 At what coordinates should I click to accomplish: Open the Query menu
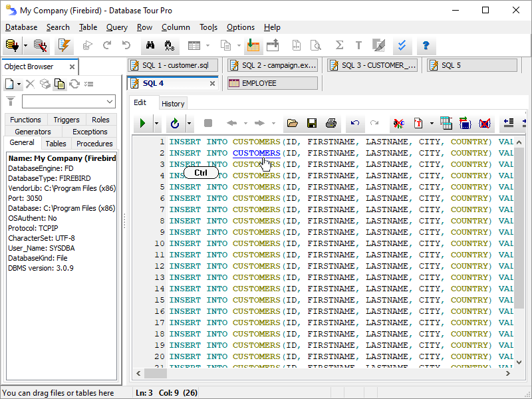tap(116, 27)
